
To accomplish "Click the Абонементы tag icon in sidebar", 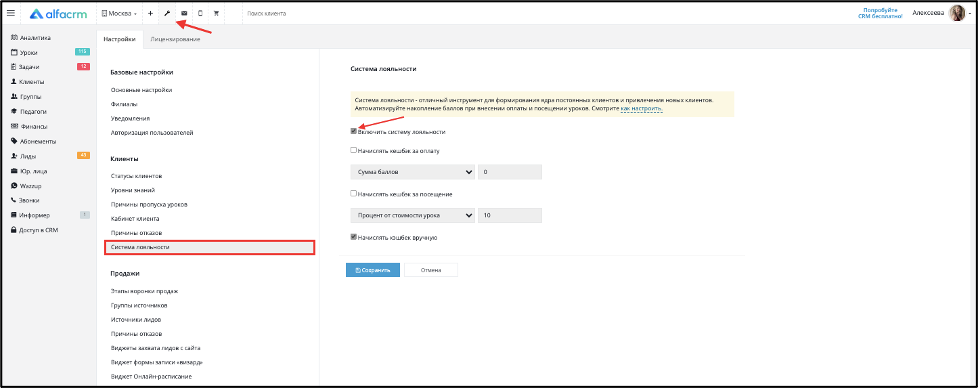I will coord(14,141).
